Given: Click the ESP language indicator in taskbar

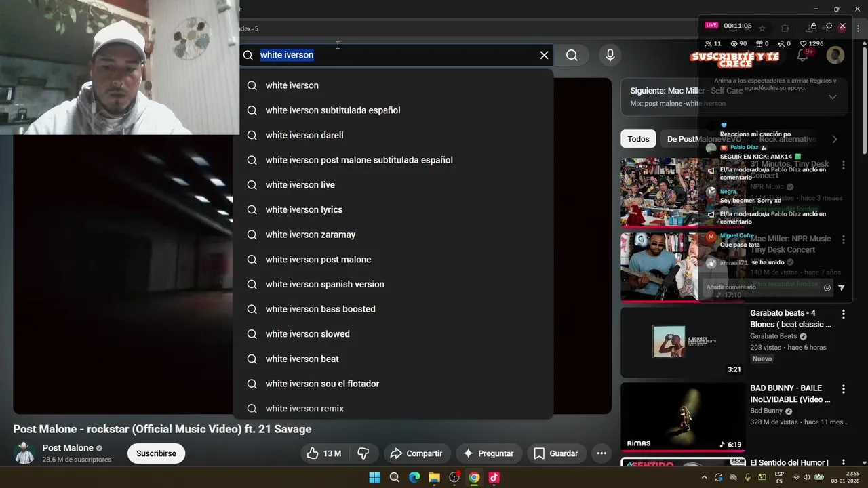Looking at the screenshot, I should pyautogui.click(x=779, y=477).
